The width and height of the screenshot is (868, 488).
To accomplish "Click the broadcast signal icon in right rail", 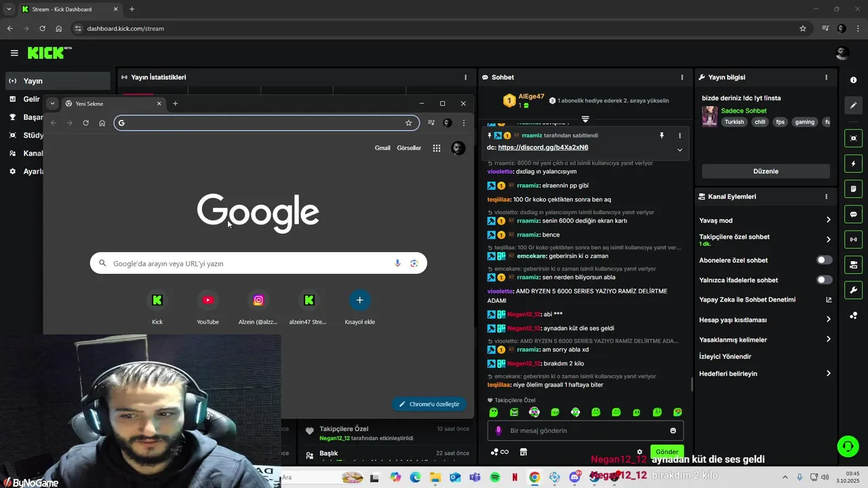I will pyautogui.click(x=853, y=239).
